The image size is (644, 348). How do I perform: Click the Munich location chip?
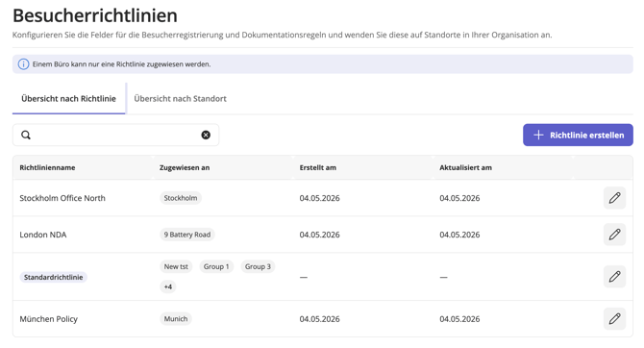coord(176,319)
